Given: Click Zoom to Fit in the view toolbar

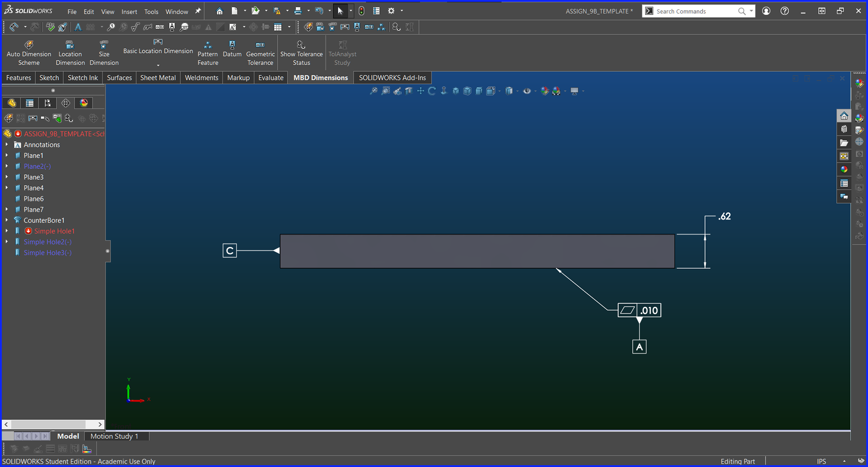Looking at the screenshot, I should pos(374,91).
